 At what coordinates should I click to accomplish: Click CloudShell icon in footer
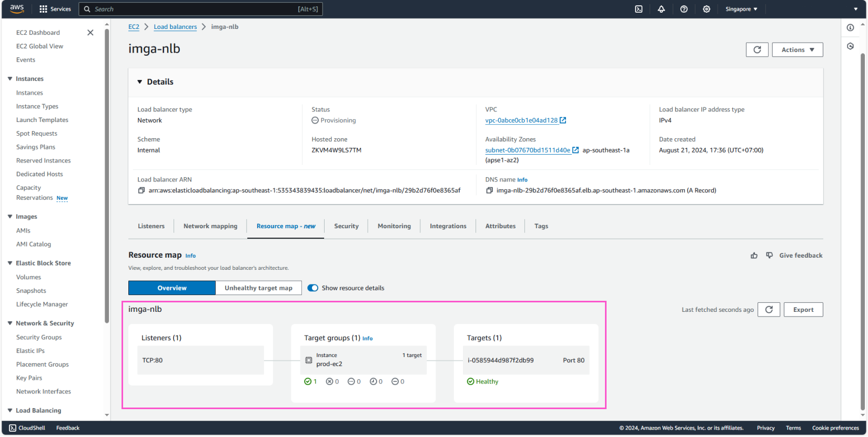[13, 428]
